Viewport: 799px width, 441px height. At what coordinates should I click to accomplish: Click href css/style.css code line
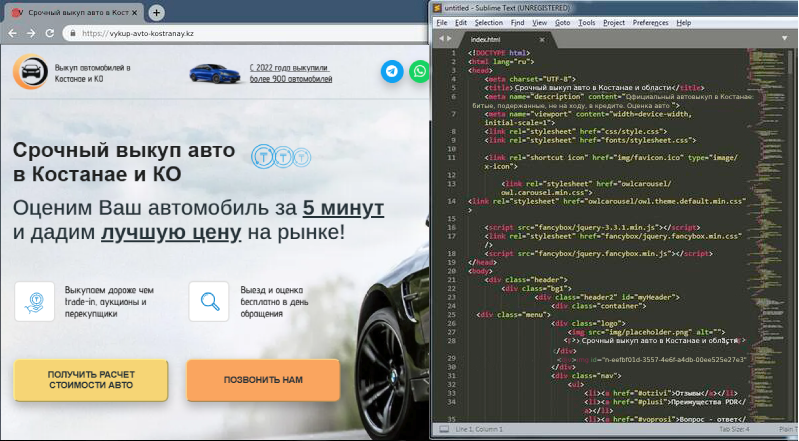click(576, 132)
